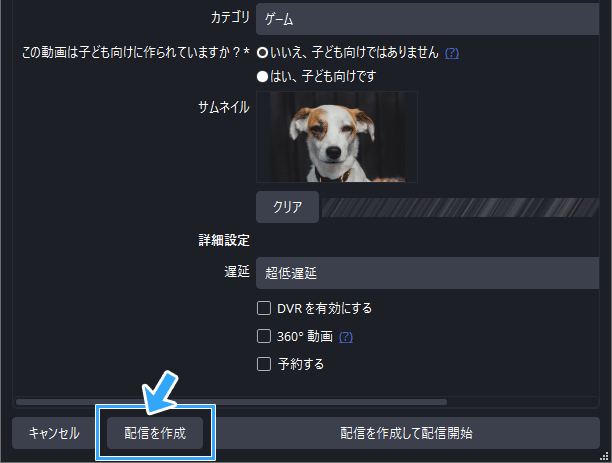Click the dog thumbnail preview image
This screenshot has height=463, width=612.
(337, 137)
